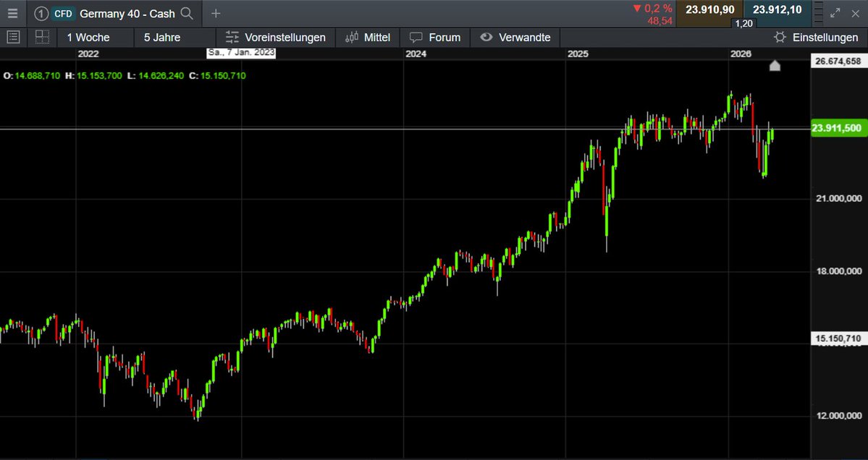868x460 pixels.
Task: Toggle fullscreen with the expand arrows icon
Action: click(x=835, y=13)
